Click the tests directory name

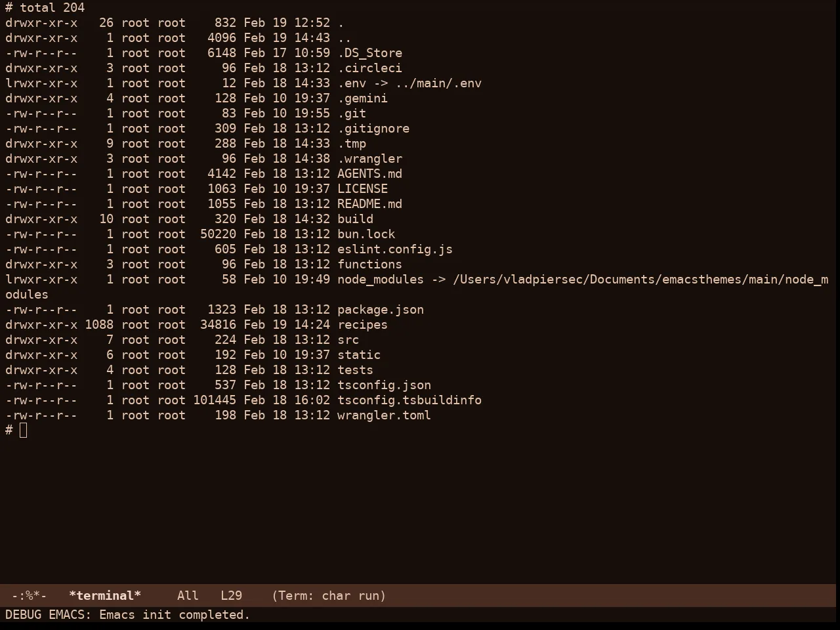pyautogui.click(x=355, y=370)
